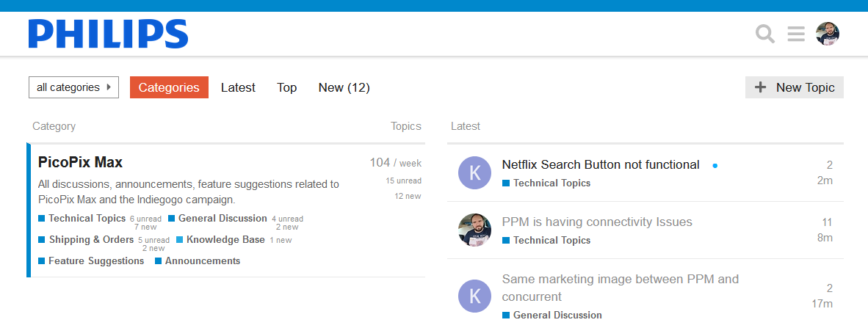
Task: Click the 12 new count for PicoPix Max
Action: tap(408, 196)
